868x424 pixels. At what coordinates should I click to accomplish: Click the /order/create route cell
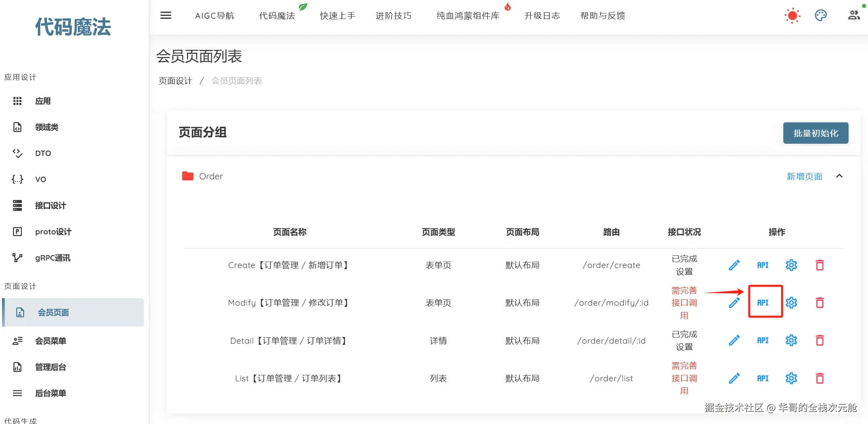click(611, 265)
